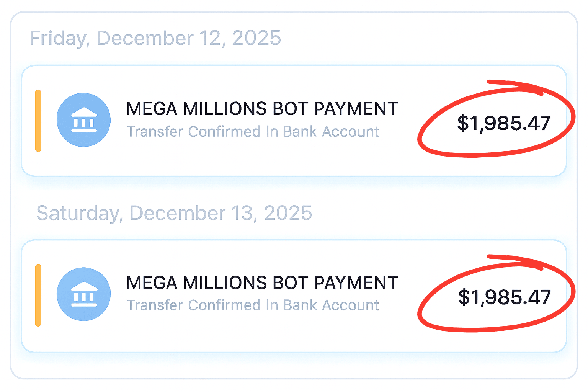Click the bank icon on Friday's payment
Viewport: 588px width, 392px height.
click(x=83, y=120)
